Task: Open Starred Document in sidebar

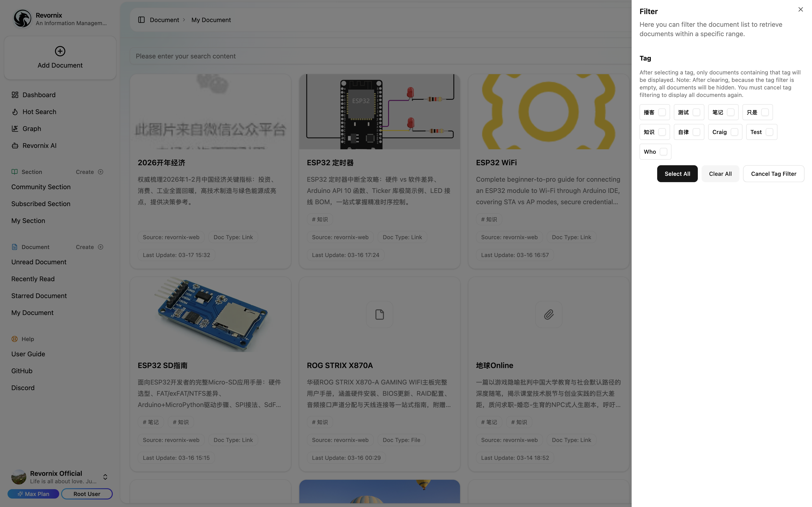Action: click(x=39, y=296)
